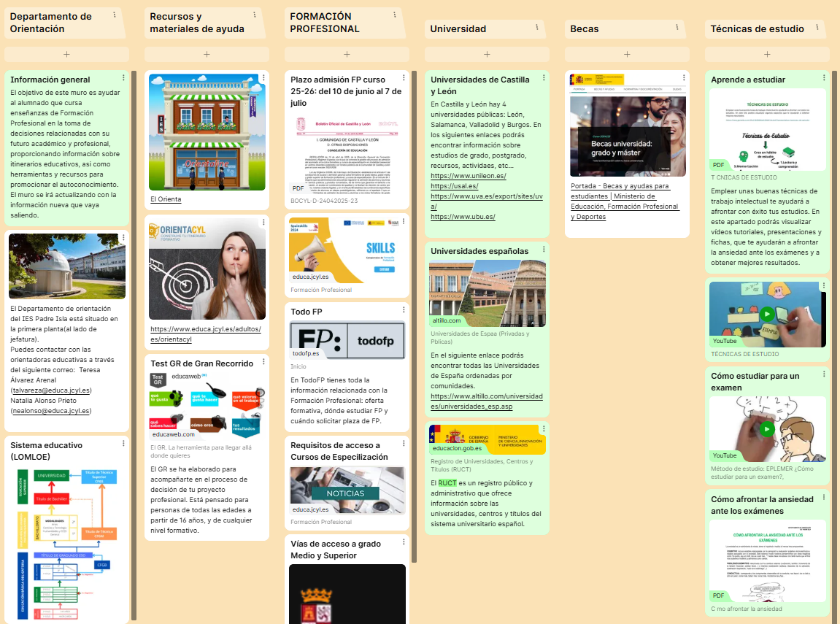The image size is (840, 624).
Task: Open the NOTICIAS educa.jcyl.es preview
Action: click(x=347, y=490)
